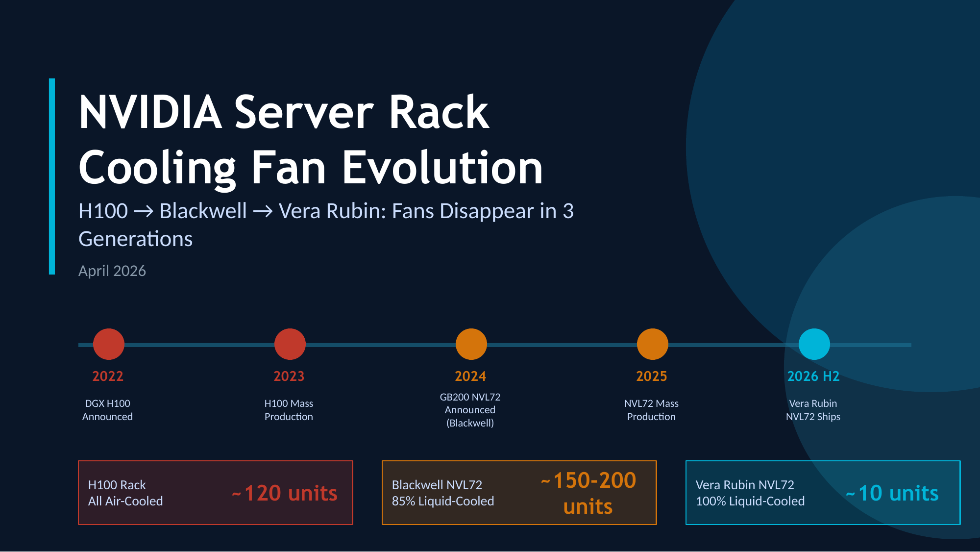Select the 2025 orange timeline marker
Viewport: 980px width, 552px height.
click(x=652, y=344)
